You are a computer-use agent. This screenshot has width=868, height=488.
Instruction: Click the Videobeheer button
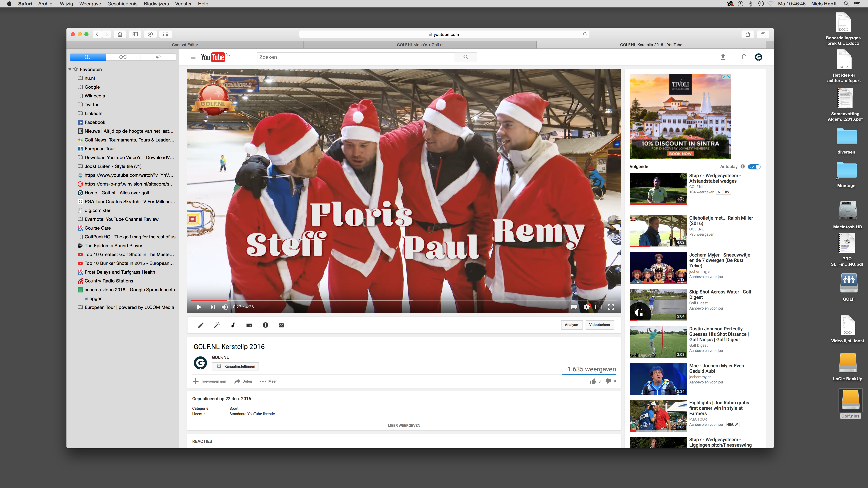[599, 325]
